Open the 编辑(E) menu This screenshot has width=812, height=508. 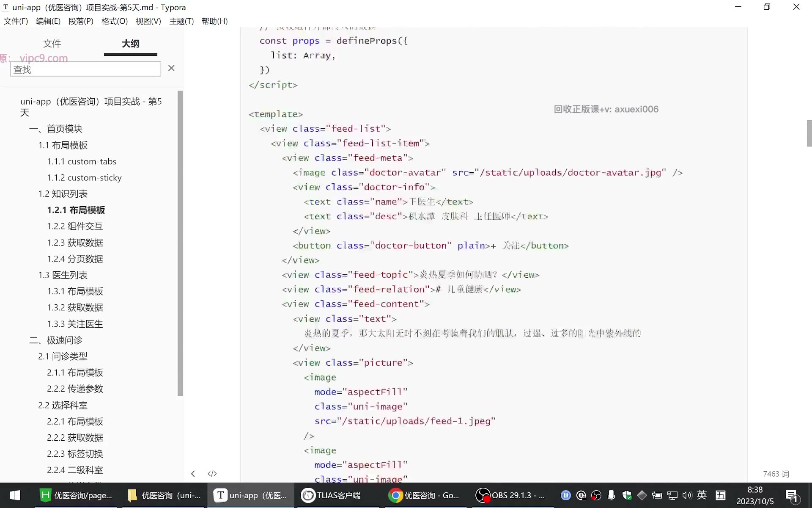48,21
